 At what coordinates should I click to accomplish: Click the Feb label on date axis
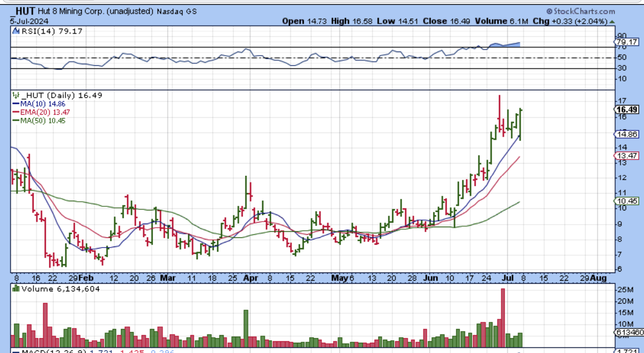coord(87,278)
